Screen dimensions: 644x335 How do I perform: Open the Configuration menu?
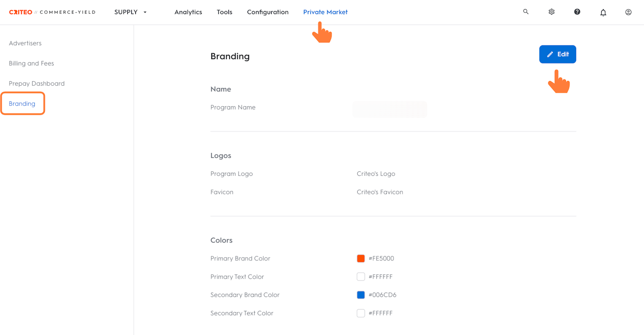268,12
